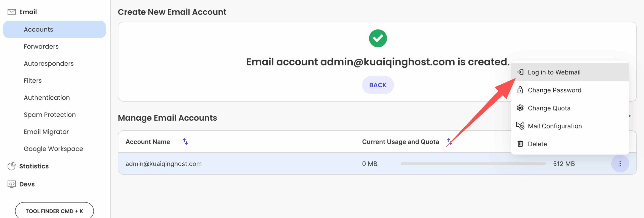Click the storage usage progress bar

click(473, 164)
